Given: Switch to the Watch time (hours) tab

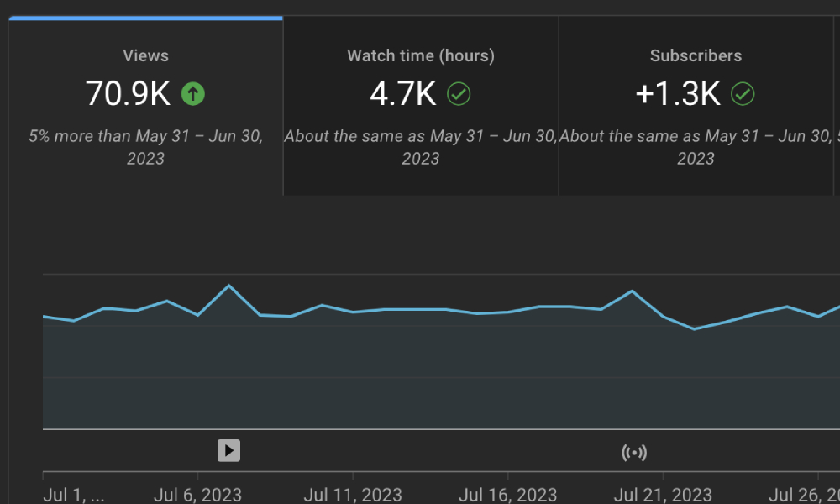Looking at the screenshot, I should tap(421, 56).
